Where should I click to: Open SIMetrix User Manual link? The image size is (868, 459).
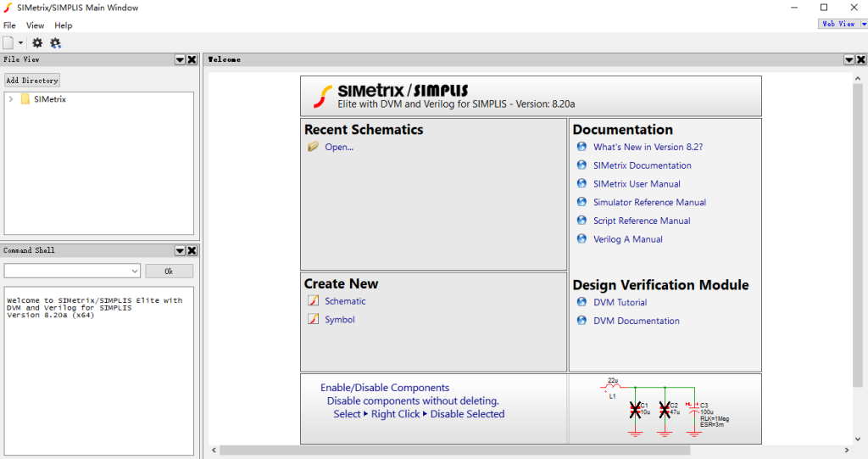point(637,183)
